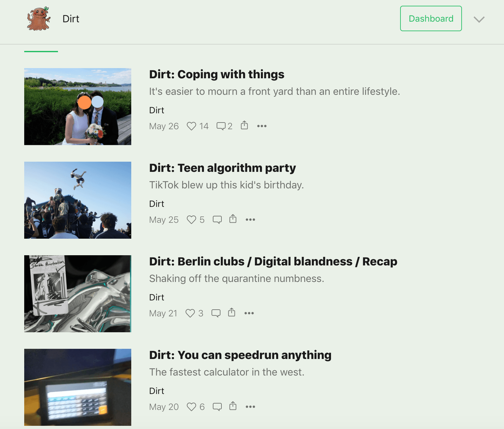Viewport: 504px width, 429px height.
Task: Open the article Dirt: You can speedrun anything
Action: click(x=240, y=355)
